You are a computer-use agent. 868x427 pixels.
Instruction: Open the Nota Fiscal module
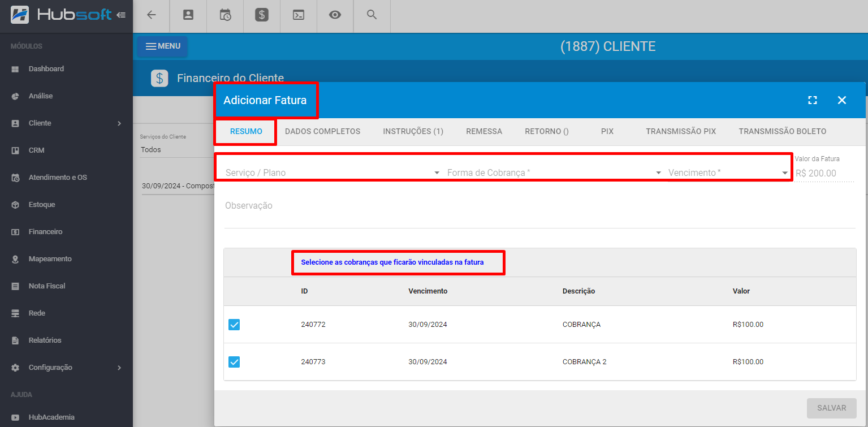66,286
